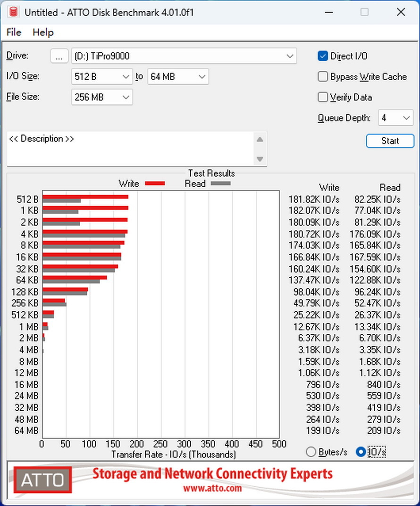Click the 4 KB read value 176.09K IO/s
The height and width of the screenshot is (506, 420).
click(x=375, y=234)
